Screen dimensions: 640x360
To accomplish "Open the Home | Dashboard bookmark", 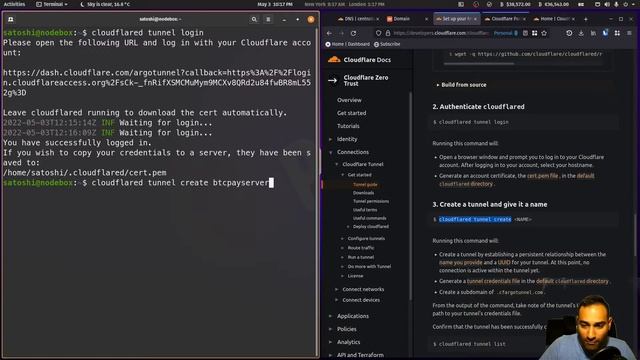I will pyautogui.click(x=348, y=44).
